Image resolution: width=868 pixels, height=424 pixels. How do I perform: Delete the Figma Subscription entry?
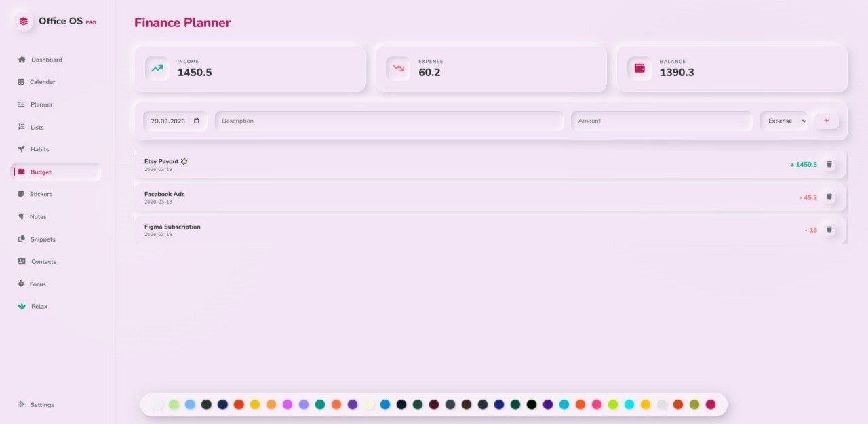(x=829, y=229)
